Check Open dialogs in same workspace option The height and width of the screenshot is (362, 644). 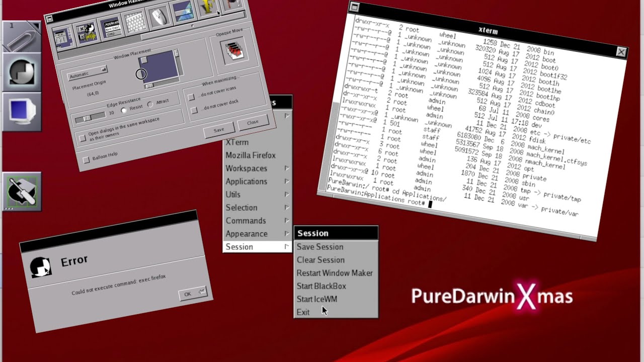[83, 138]
